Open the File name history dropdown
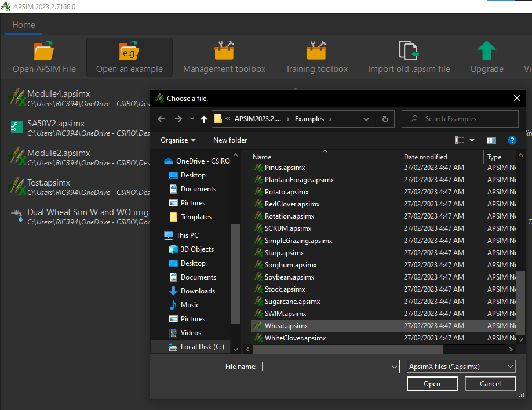This screenshot has width=532, height=410. coord(394,367)
